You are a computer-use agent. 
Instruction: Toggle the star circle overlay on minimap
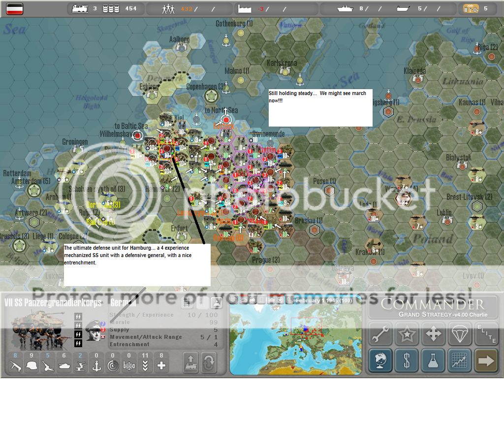281,300
